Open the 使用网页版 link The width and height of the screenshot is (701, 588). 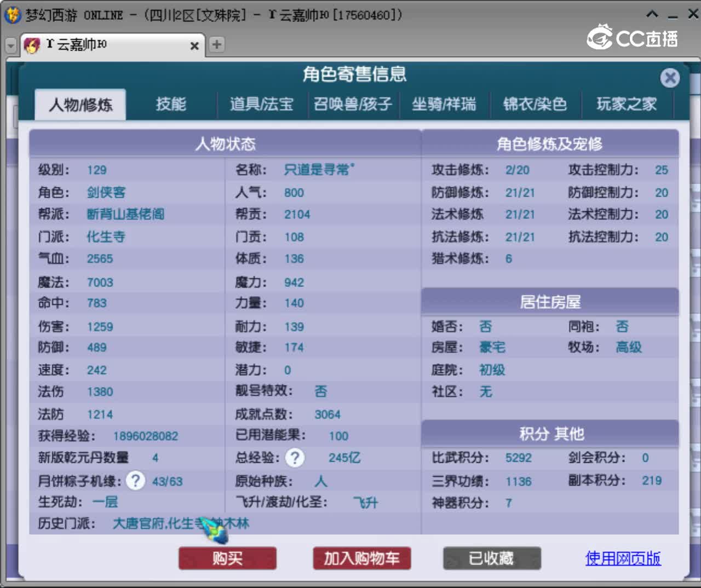(x=623, y=558)
